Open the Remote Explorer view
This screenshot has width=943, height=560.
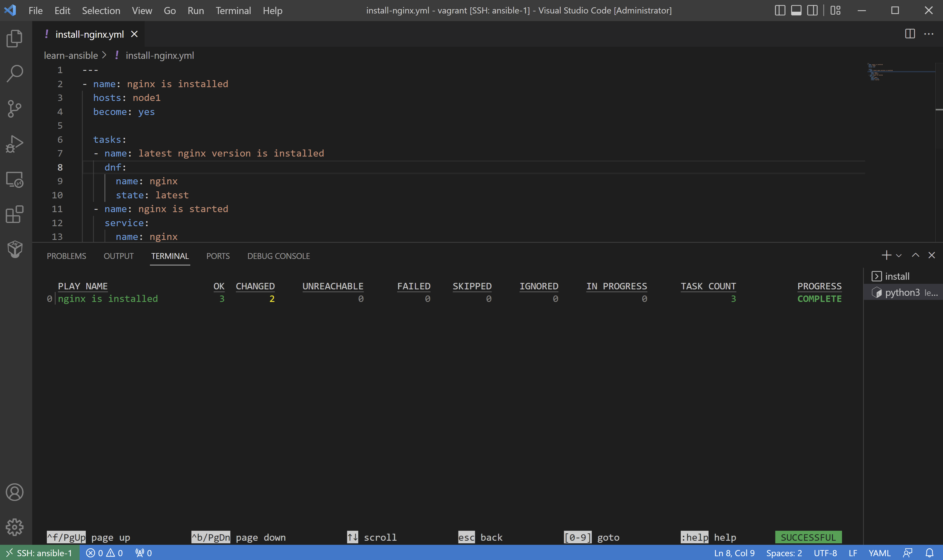14,180
